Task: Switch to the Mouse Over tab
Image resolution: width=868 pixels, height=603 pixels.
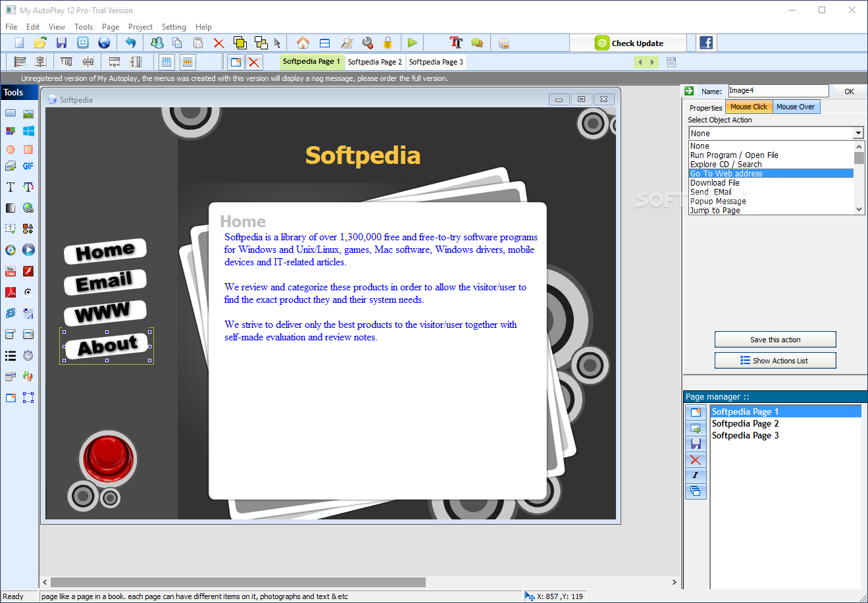Action: pos(796,107)
